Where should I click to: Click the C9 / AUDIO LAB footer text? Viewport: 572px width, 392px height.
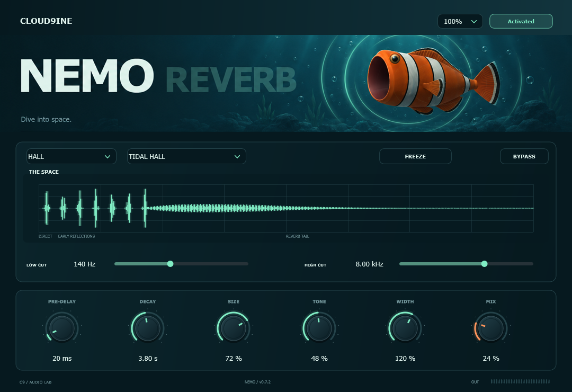[35, 382]
